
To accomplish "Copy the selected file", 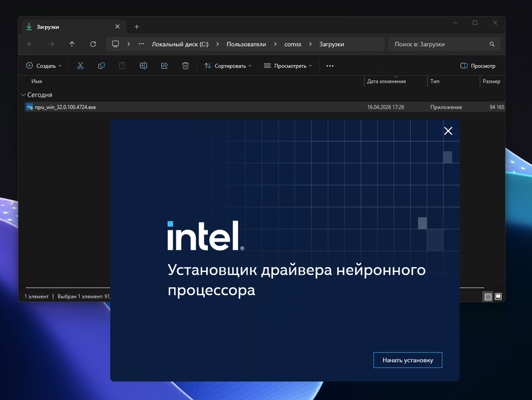I will pos(101,66).
